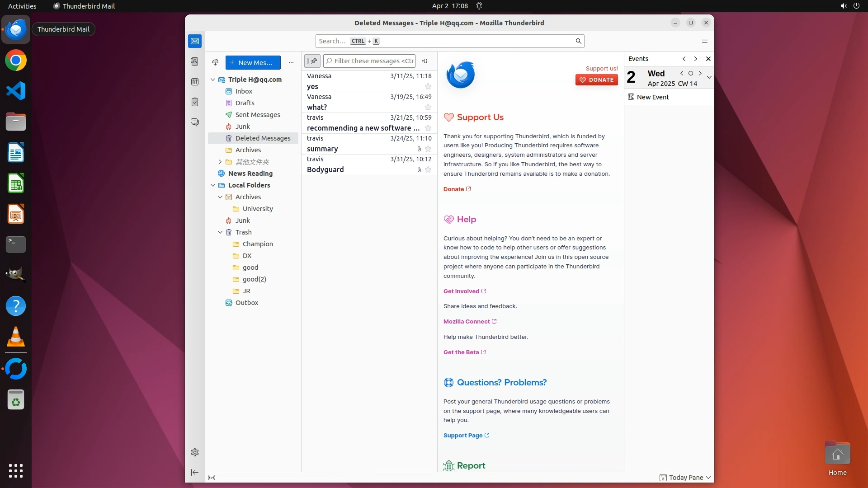
Task: Open the Thunderbird hamburger app menu
Action: 704,41
